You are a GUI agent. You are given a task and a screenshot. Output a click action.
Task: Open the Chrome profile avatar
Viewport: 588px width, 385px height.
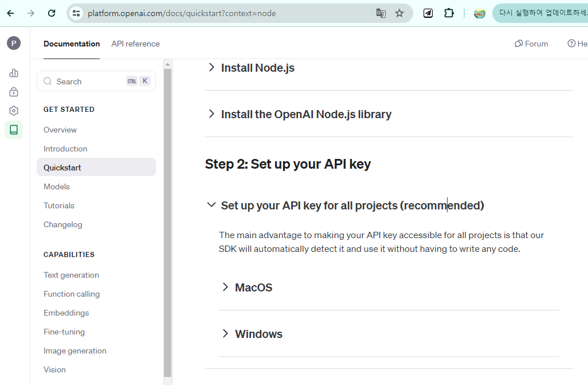click(480, 13)
